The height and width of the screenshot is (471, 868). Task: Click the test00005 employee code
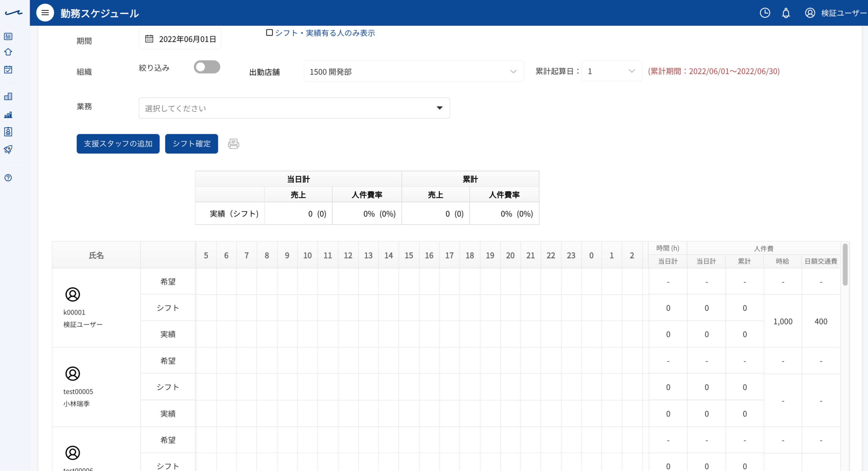pyautogui.click(x=78, y=391)
